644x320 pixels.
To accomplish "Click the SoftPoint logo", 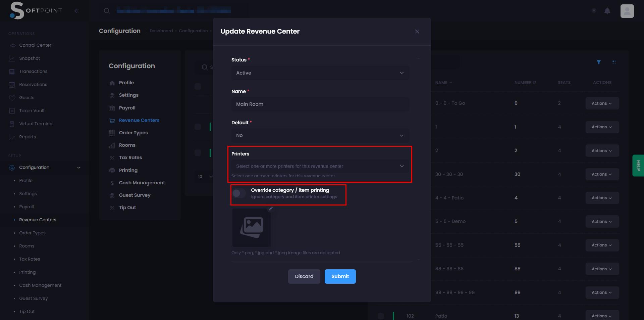I will (36, 10).
